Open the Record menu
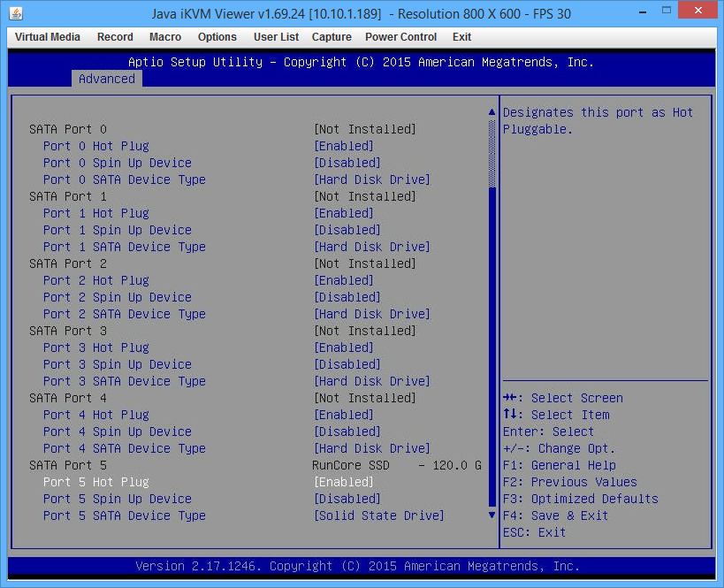The height and width of the screenshot is (588, 724). (x=115, y=37)
